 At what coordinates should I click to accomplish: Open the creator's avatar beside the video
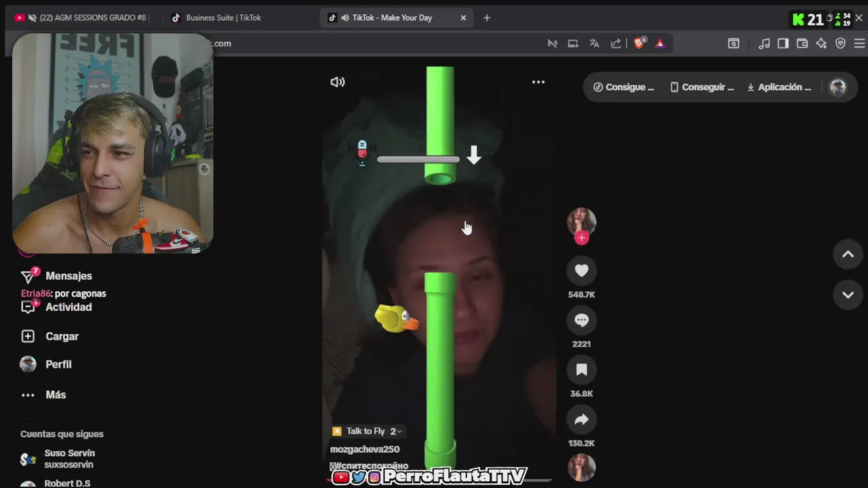tap(581, 221)
